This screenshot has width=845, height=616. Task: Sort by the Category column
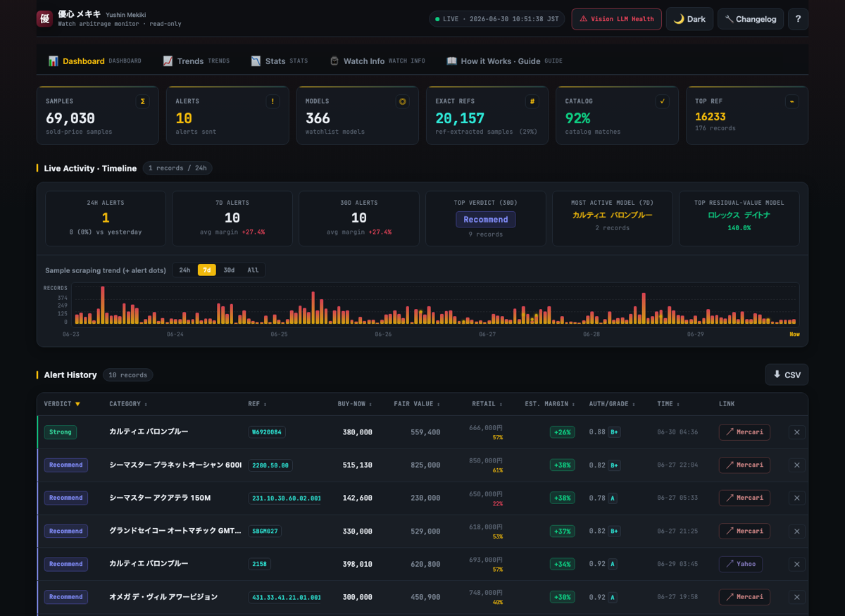click(x=128, y=404)
